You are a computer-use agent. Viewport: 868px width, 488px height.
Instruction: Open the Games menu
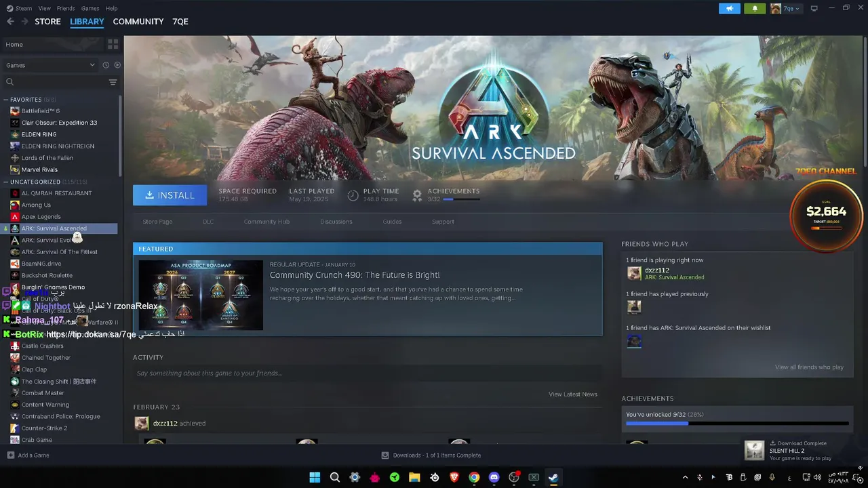[x=90, y=8]
